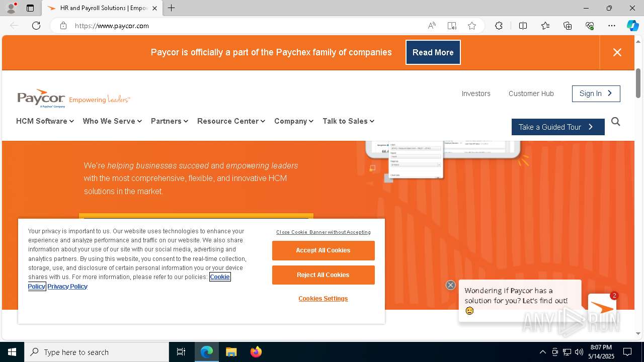Screen dimensions: 644x362
Task: Show hidden system tray icons
Action: click(542, 352)
